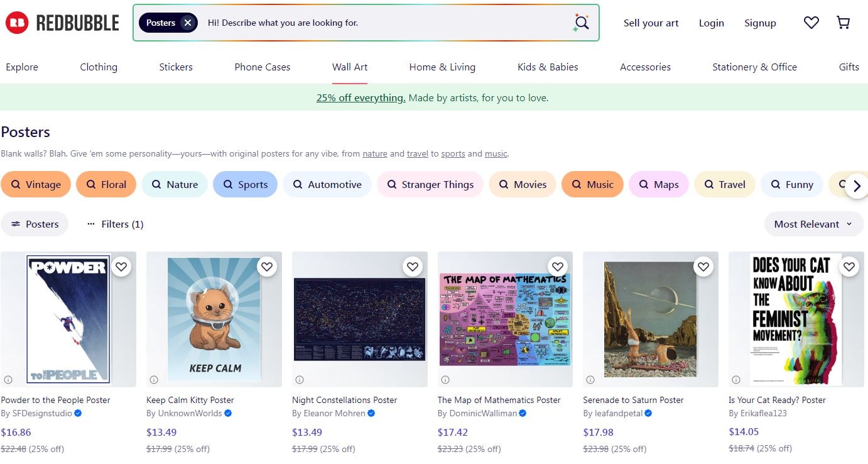Click the info icon on Powder to the People Poster
Screen dimensions: 868x464
(8, 379)
